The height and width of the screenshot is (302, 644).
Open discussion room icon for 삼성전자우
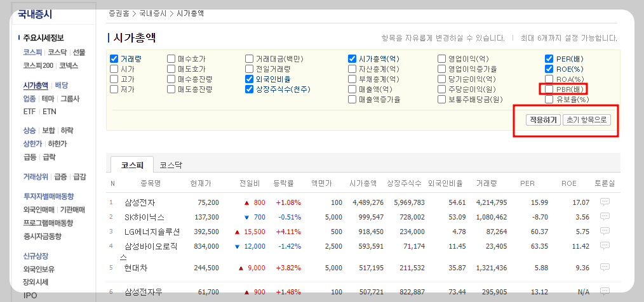605,291
